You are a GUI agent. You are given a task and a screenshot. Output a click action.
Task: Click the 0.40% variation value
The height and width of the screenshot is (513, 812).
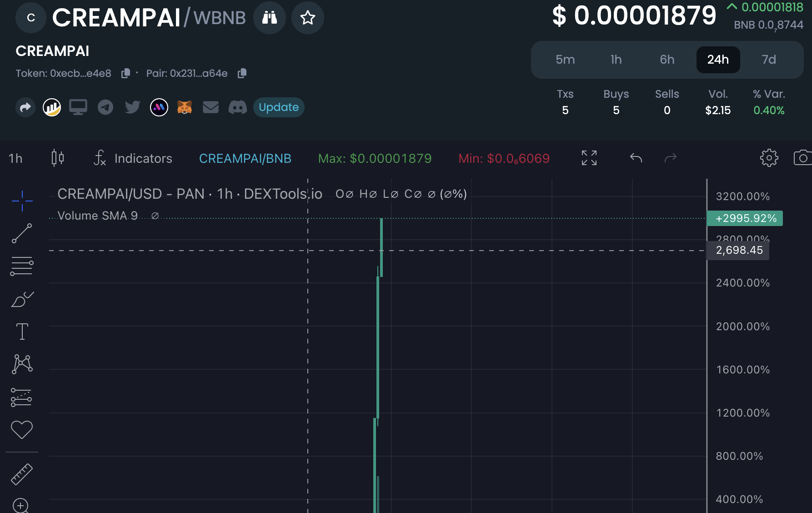click(x=769, y=111)
